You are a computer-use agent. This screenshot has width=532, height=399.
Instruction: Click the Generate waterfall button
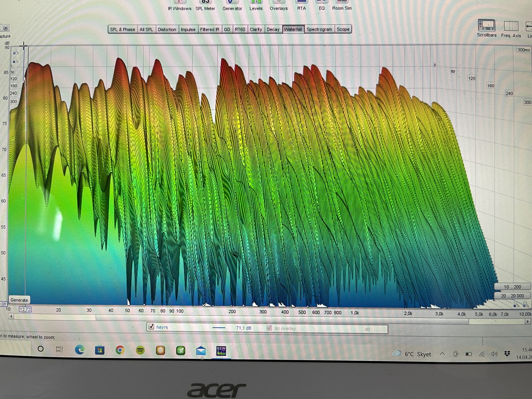pos(19,300)
